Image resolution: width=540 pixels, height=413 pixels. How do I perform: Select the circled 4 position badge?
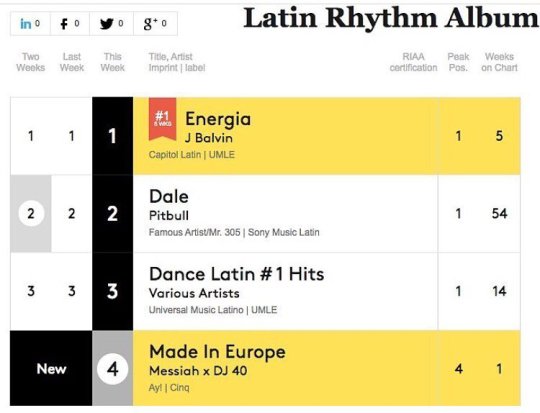tap(113, 369)
